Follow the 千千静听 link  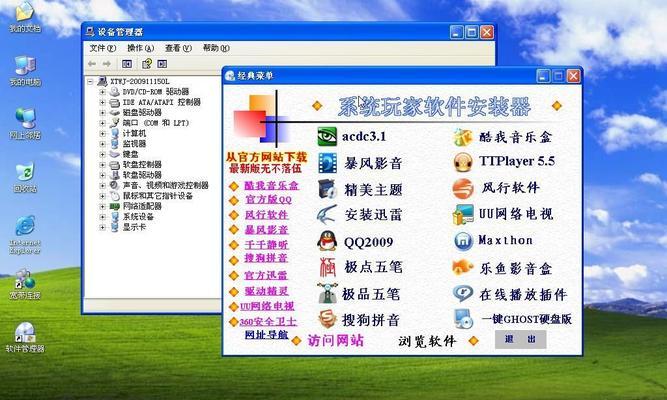266,245
